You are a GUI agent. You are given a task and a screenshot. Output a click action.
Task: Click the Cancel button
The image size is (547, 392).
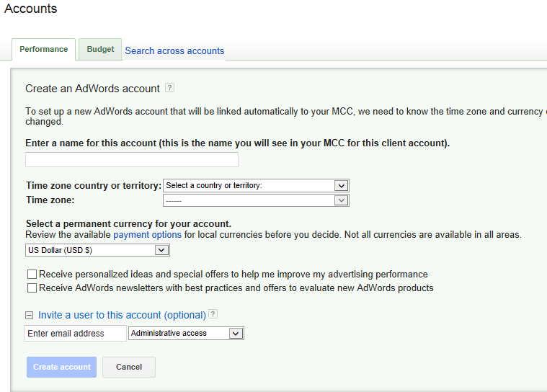coord(129,367)
